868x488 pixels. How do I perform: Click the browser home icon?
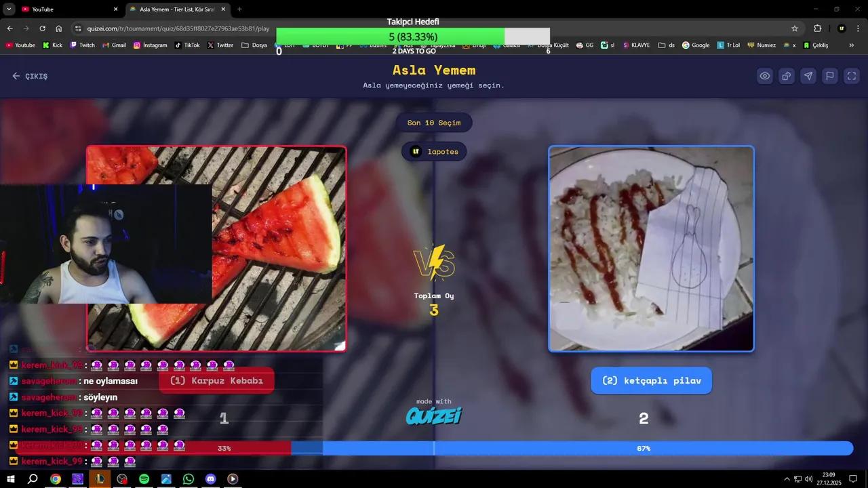58,28
